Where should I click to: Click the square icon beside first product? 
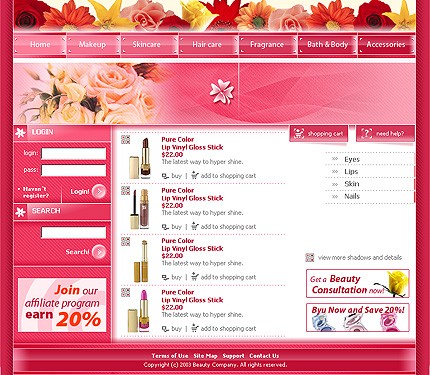click(125, 140)
